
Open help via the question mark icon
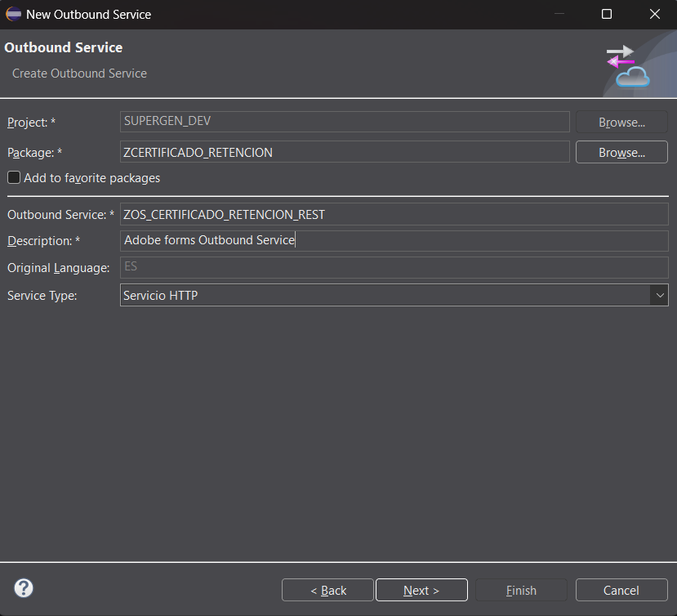point(23,588)
